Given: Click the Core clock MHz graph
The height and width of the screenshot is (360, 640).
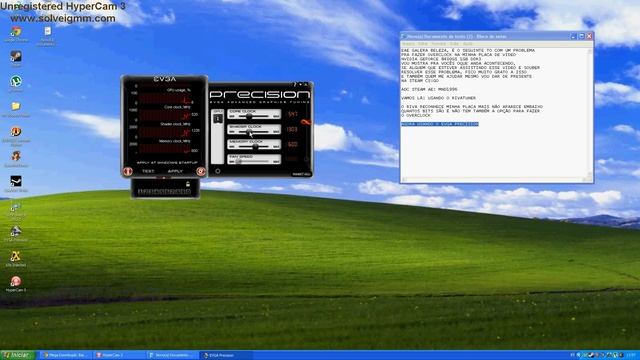Looking at the screenshot, I should click(x=164, y=116).
